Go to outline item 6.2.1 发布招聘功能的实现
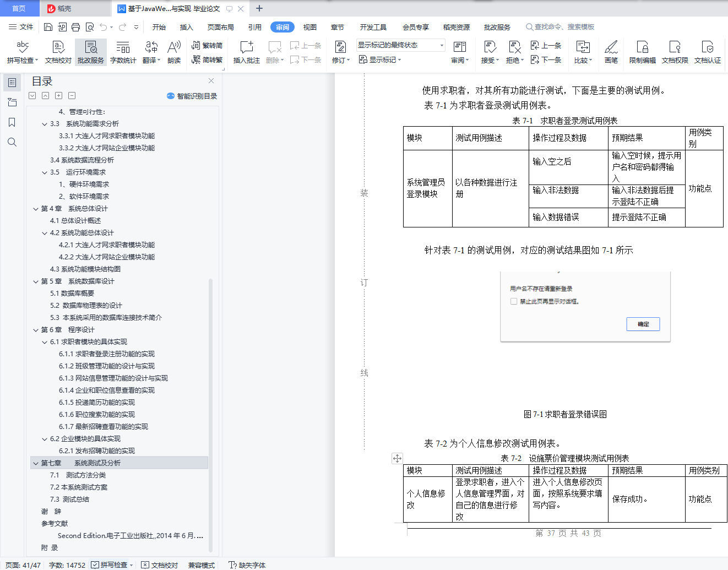 [x=97, y=451]
